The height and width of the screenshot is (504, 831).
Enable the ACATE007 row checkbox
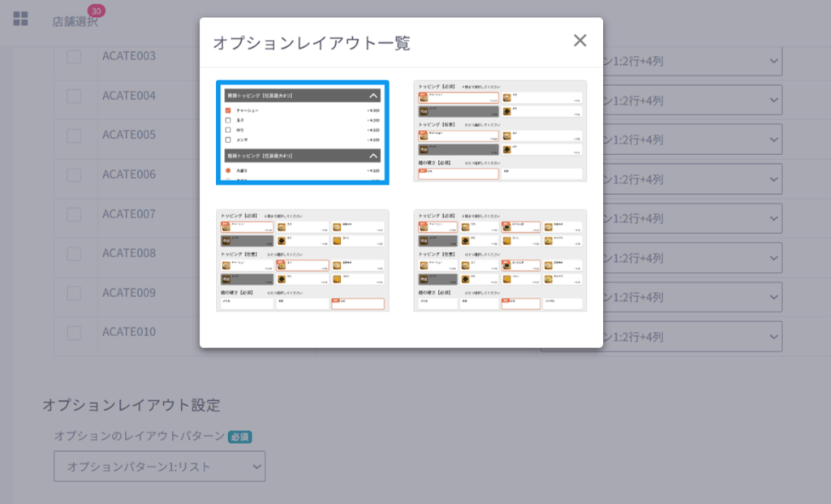[74, 215]
